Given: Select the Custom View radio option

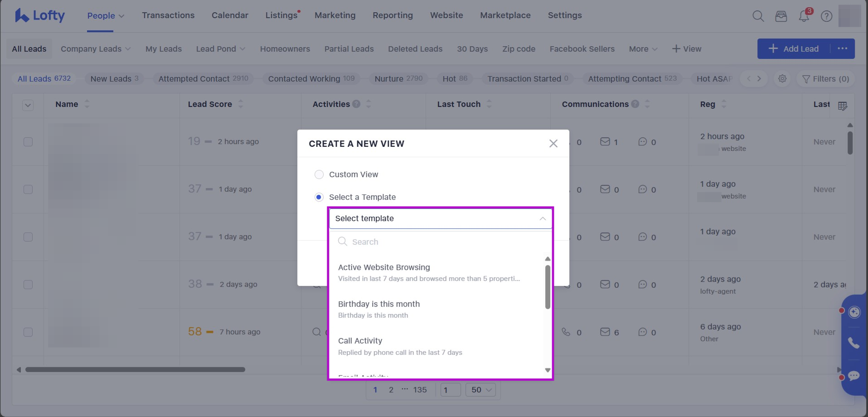Looking at the screenshot, I should coord(319,175).
